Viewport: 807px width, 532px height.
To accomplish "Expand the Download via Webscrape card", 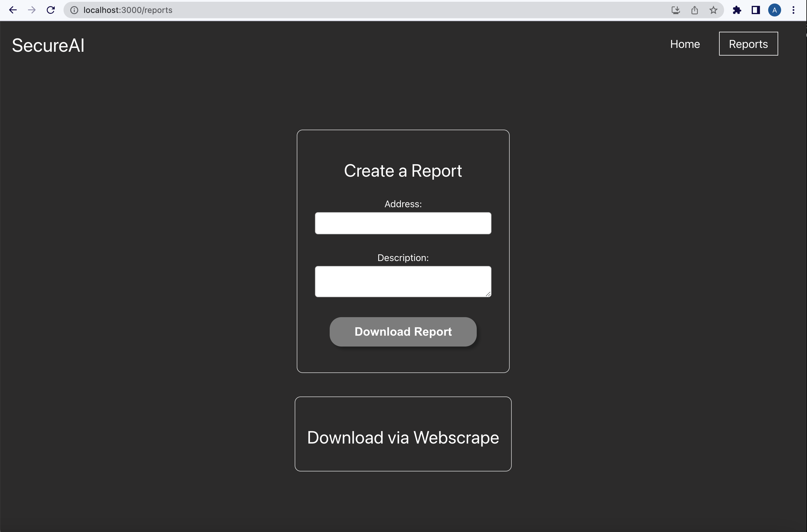I will pyautogui.click(x=403, y=437).
